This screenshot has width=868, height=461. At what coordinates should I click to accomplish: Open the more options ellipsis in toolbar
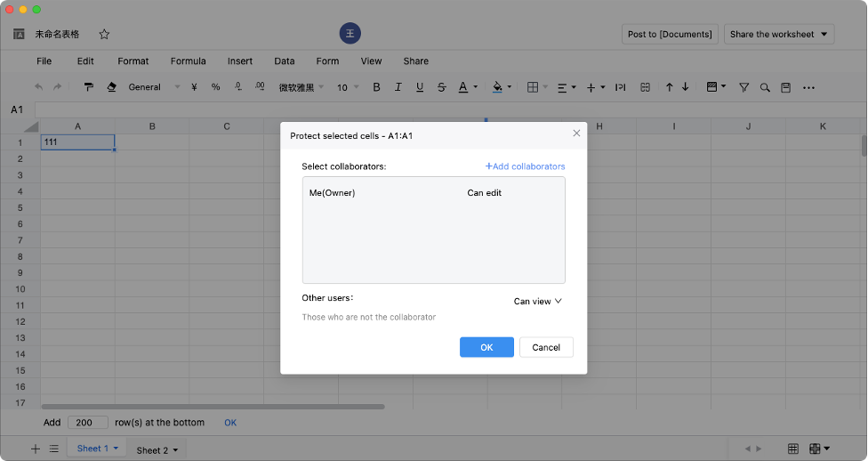[808, 87]
